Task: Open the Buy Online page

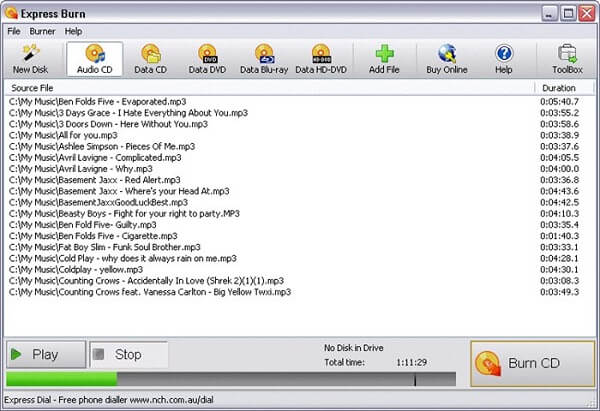Action: coord(447,60)
